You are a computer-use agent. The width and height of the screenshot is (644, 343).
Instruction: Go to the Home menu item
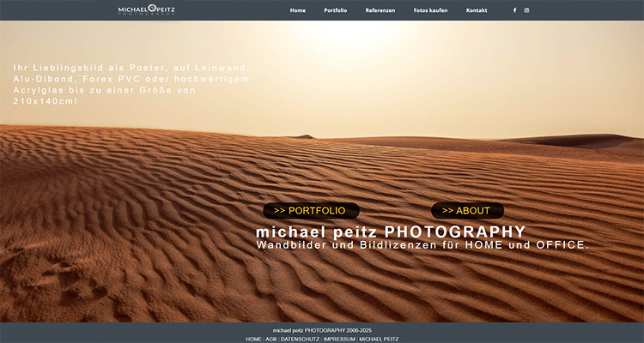click(298, 10)
